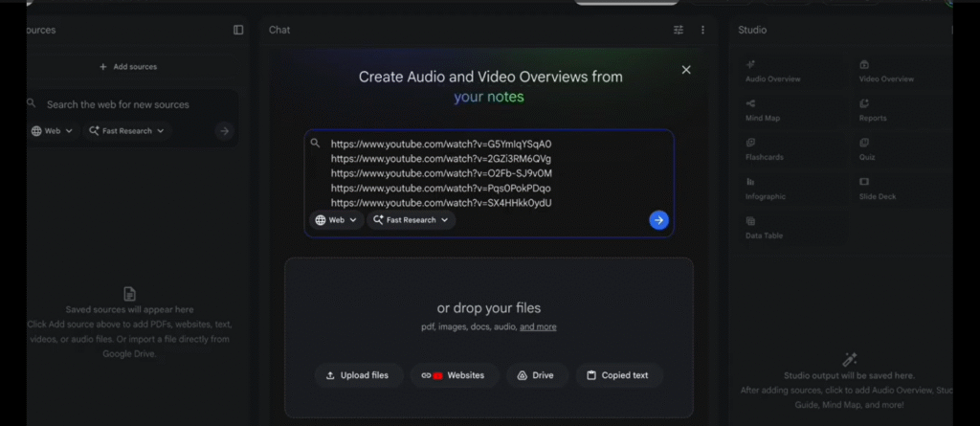
Task: Choose Drive as the source
Action: coord(536,375)
